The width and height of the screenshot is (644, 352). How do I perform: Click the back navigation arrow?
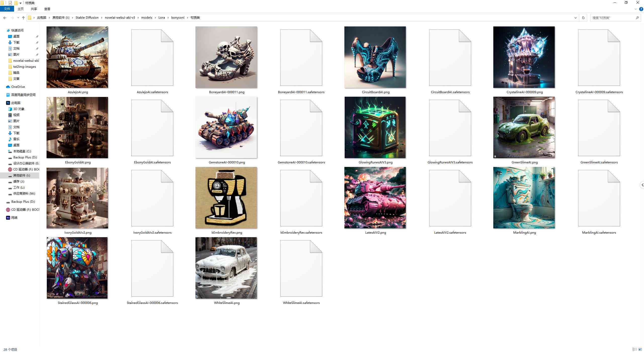point(5,17)
